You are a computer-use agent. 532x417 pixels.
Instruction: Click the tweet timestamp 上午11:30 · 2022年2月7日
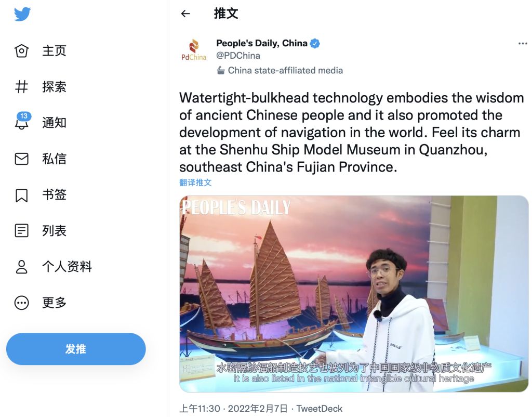coord(233,409)
